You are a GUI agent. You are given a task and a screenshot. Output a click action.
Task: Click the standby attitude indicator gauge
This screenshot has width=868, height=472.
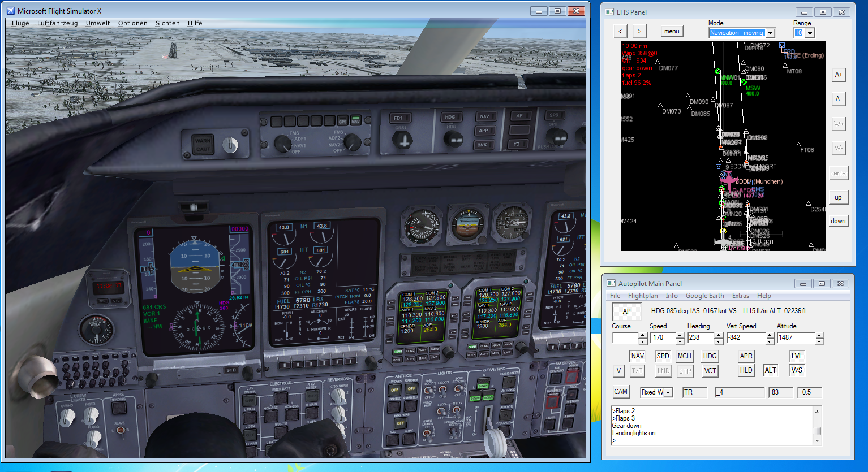467,224
